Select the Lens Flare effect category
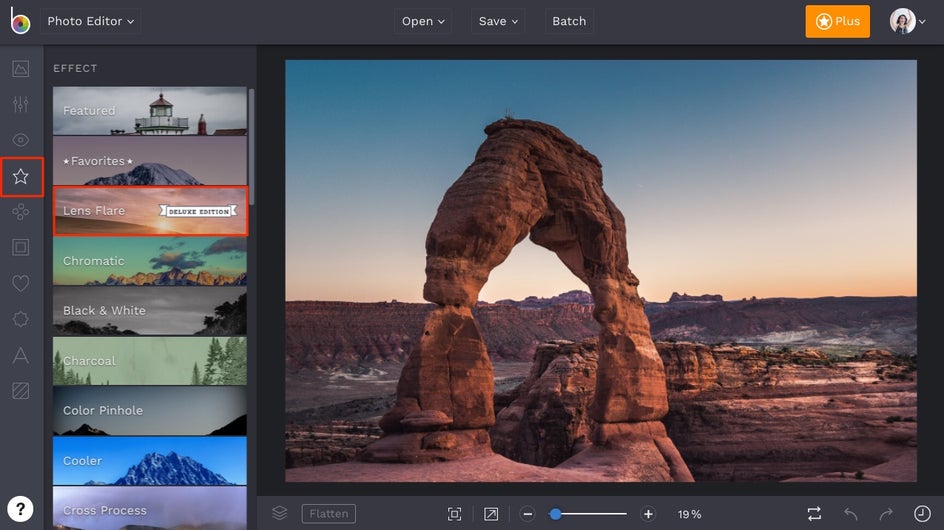944x530 pixels. 151,211
